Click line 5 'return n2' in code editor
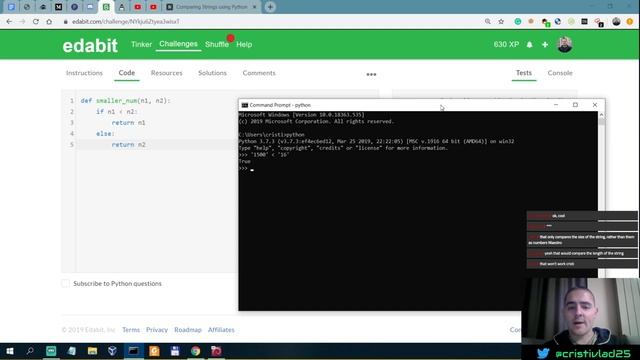Screen dimensions: 640x360 [129, 144]
